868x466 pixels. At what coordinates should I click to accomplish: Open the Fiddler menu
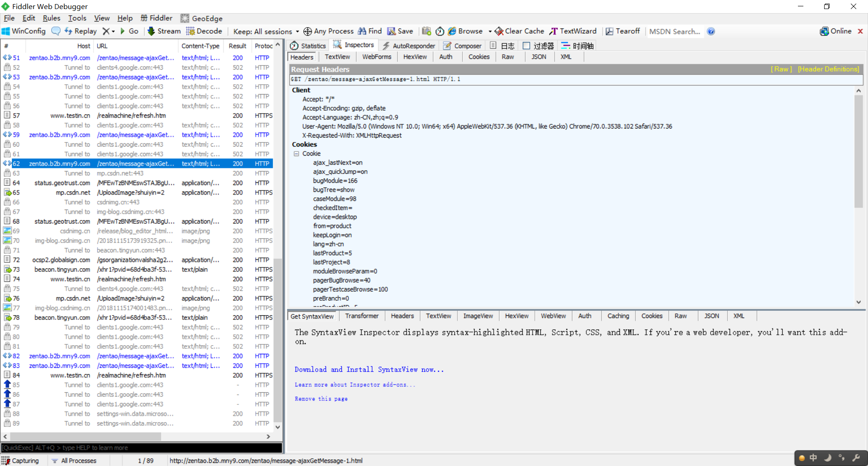pyautogui.click(x=156, y=18)
